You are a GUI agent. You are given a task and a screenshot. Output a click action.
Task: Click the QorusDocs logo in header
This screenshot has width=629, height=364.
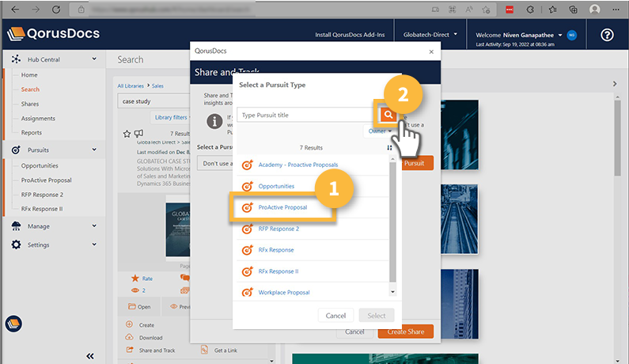coord(53,34)
